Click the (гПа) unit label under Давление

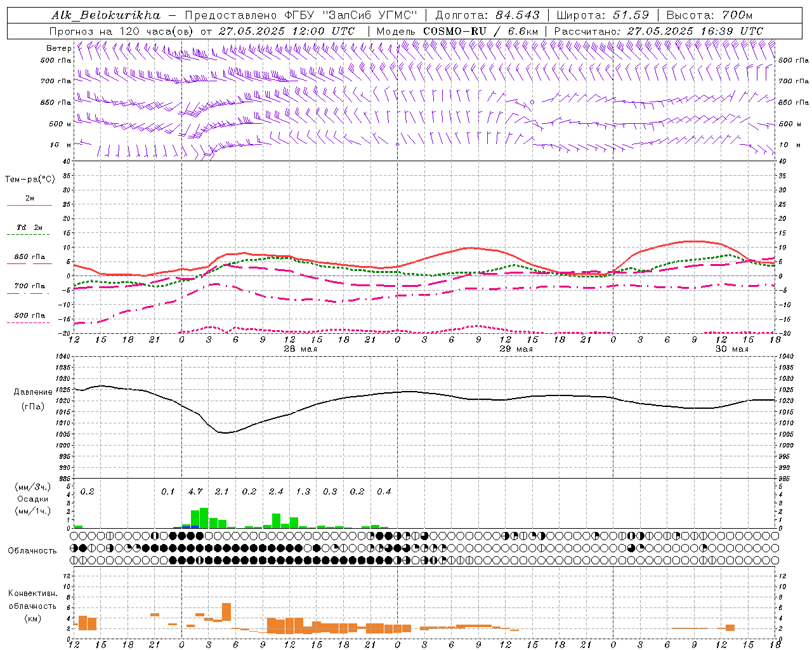32,407
